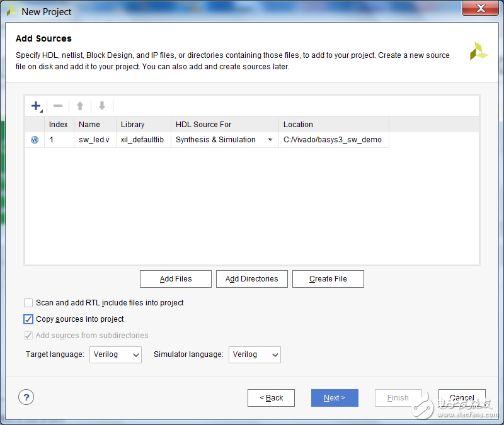Enable Scan and add RTL include files
Screen dimensions: 504x425
coord(28,303)
